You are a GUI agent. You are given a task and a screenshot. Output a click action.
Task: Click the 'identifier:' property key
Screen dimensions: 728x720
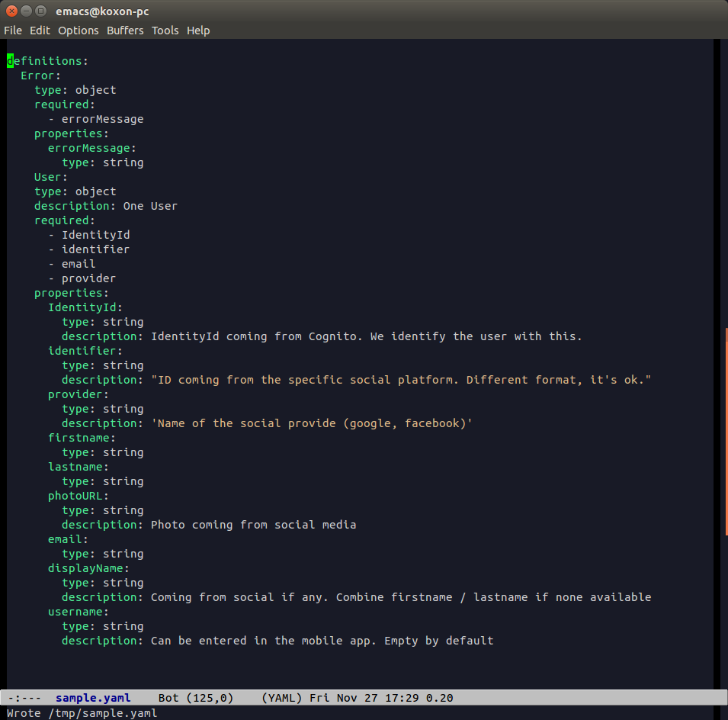[x=85, y=351]
